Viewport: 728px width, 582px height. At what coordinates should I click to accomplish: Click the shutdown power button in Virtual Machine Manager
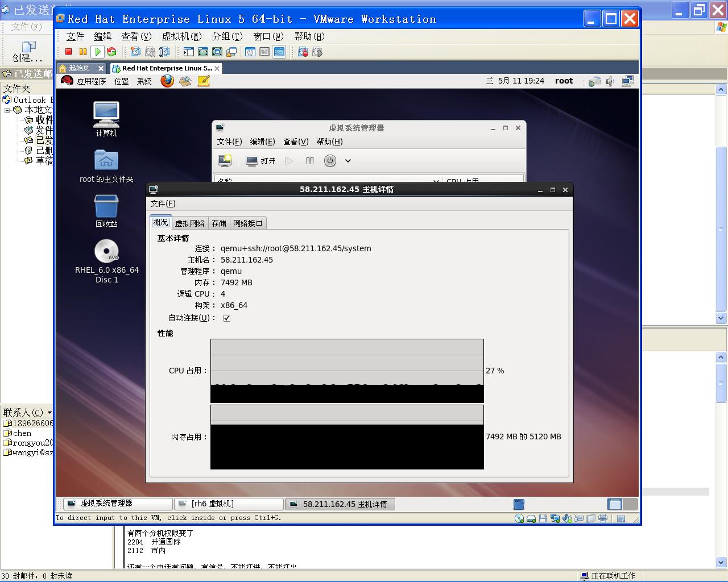330,161
